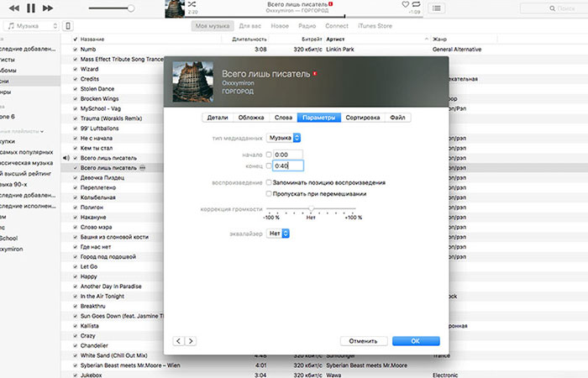Click the конец time field 0:40

click(x=287, y=165)
